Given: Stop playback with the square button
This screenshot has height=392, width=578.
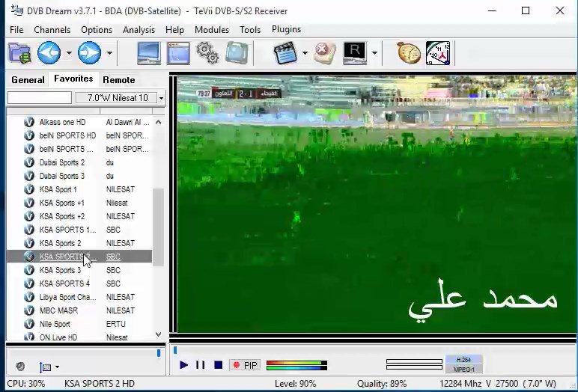Looking at the screenshot, I should (218, 365).
